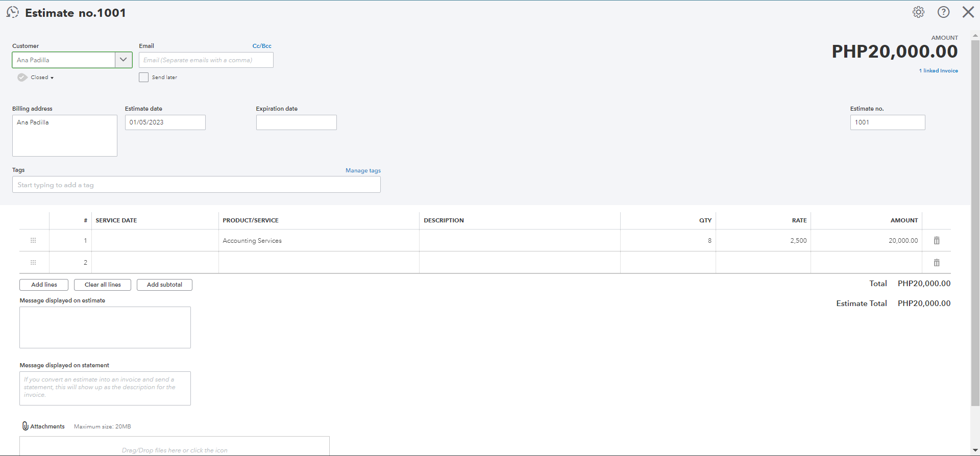Click the Closed status checkmark icon
980x456 pixels.
coord(22,78)
